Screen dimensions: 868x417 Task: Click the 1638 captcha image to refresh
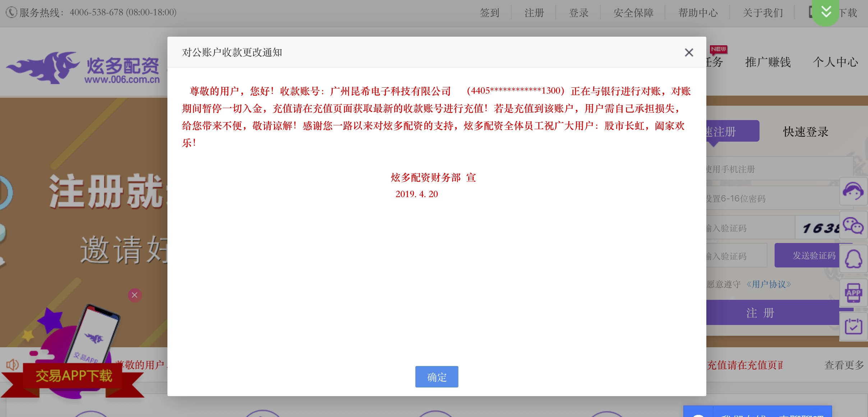[820, 228]
